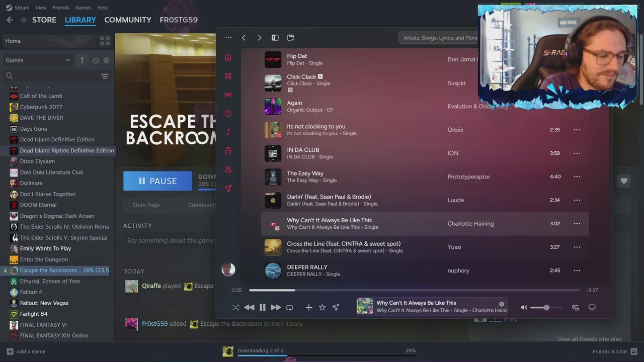Switch Steam library to collections grid view
Screen dimensions: 644x362
(x=105, y=41)
